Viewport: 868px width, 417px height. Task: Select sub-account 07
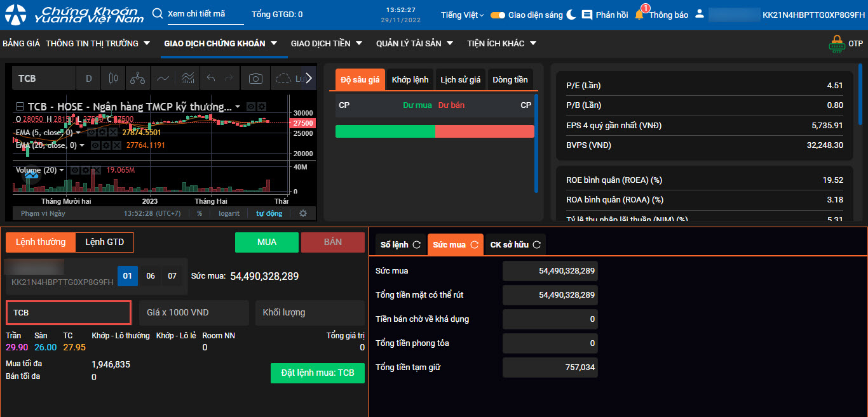pyautogui.click(x=172, y=276)
